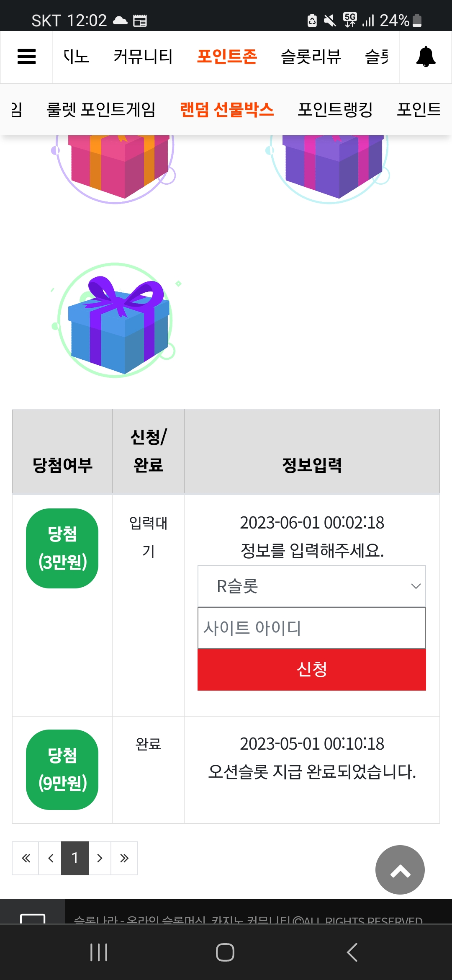
Task: Go to first page with double-left arrow
Action: click(x=26, y=858)
